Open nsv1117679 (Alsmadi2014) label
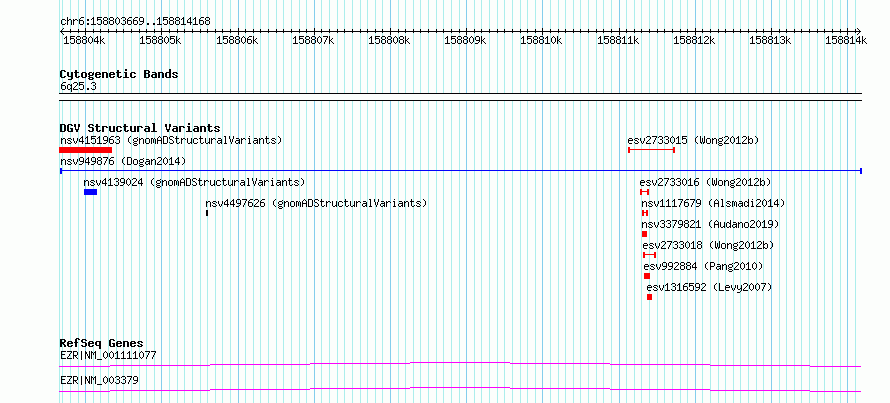 (x=713, y=203)
